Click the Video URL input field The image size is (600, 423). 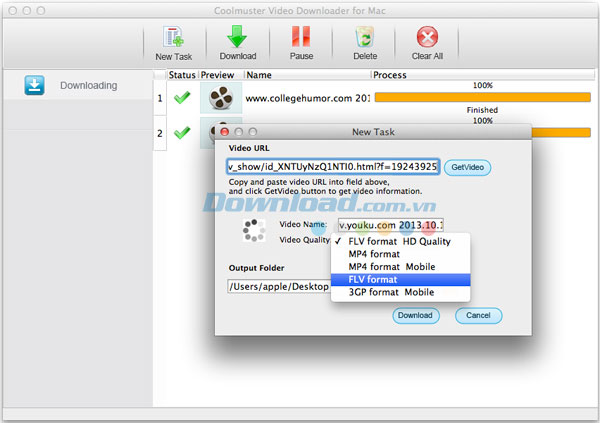(333, 167)
